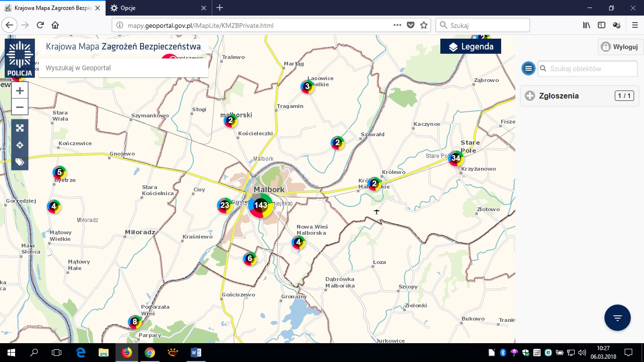Open the Legenda panel
The width and height of the screenshot is (644, 362).
471,46
